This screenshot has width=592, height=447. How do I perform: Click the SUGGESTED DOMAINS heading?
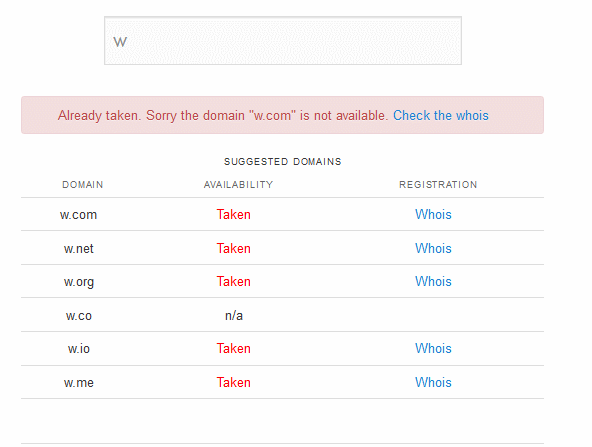tap(282, 162)
